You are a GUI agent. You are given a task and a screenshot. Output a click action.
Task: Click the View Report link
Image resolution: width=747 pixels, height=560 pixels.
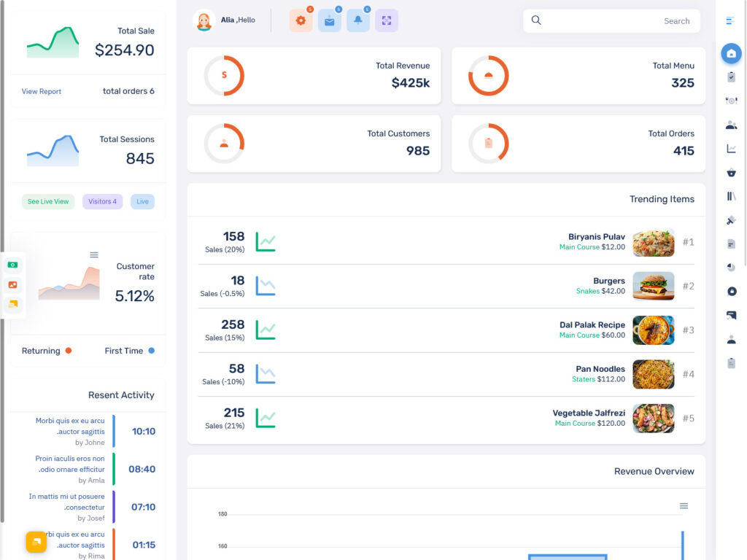click(42, 91)
